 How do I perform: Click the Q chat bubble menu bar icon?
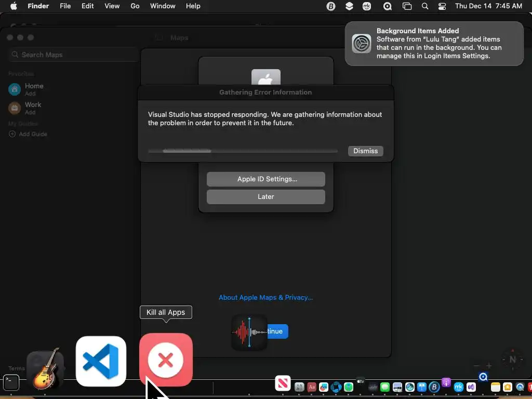[387, 6]
